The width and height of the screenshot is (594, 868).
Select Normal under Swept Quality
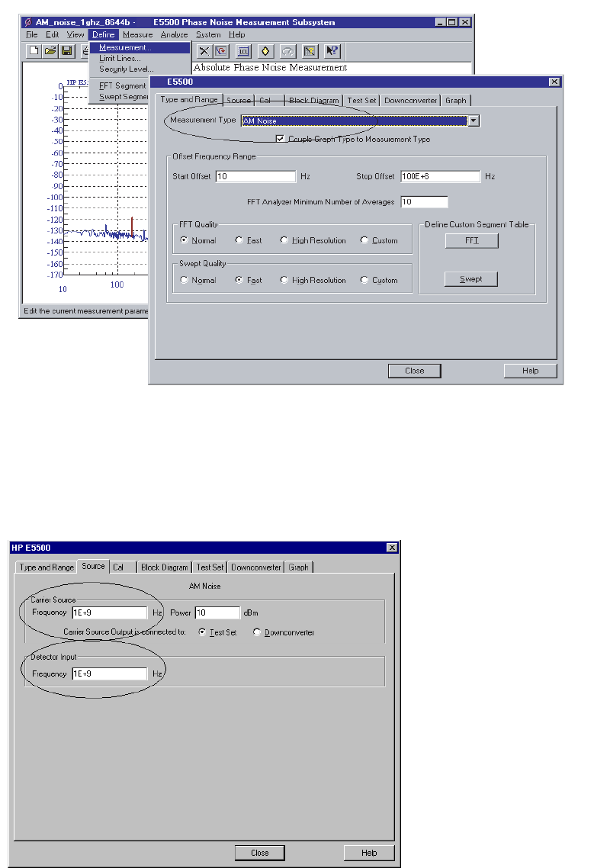click(184, 280)
